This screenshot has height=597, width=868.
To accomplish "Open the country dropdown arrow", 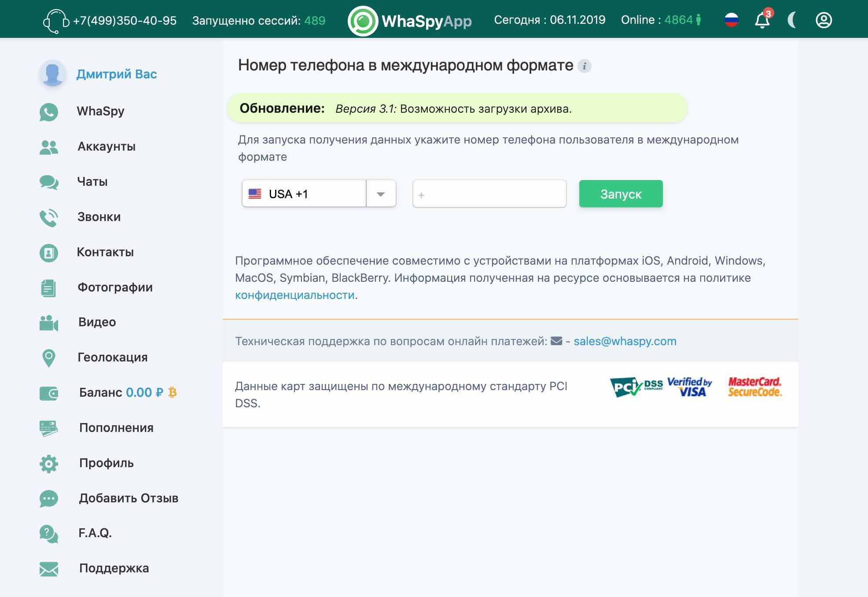I will point(381,194).
